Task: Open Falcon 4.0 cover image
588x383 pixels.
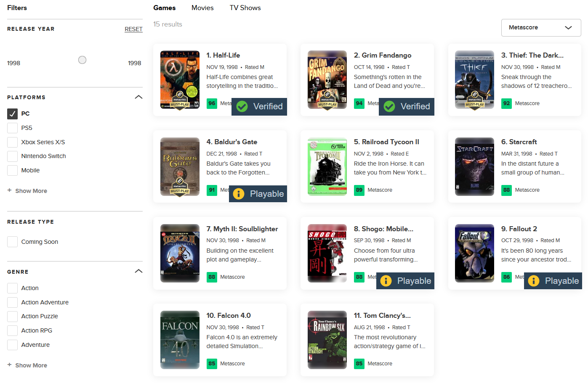Action: click(180, 340)
